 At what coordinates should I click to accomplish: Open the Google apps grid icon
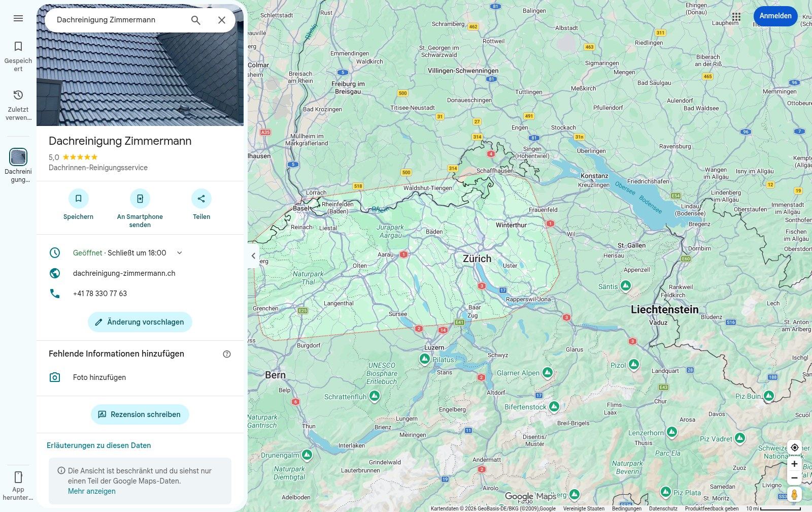pos(736,16)
